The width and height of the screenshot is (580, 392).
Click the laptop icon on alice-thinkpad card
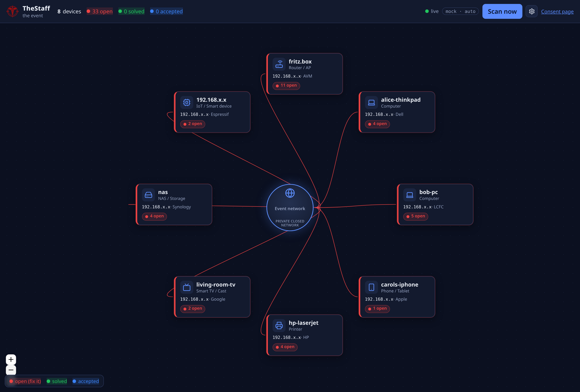pyautogui.click(x=371, y=102)
